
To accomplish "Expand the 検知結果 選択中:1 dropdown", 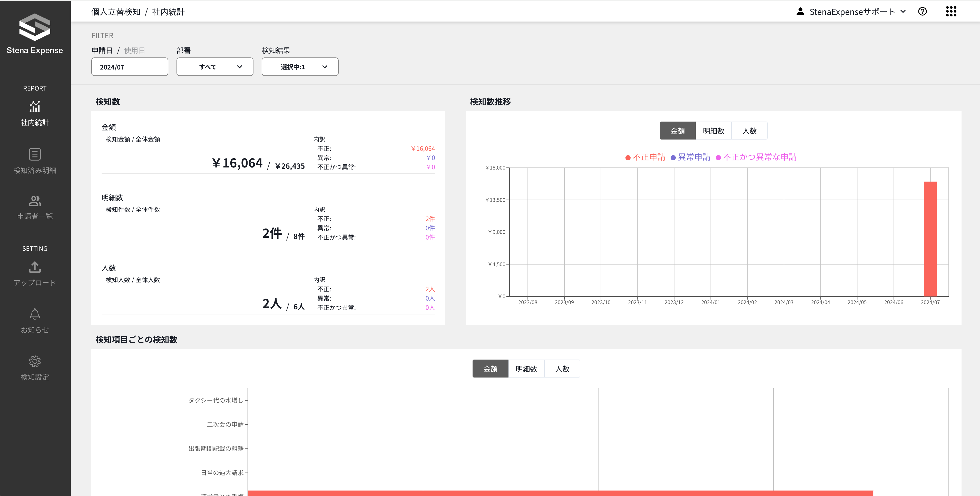I will click(x=300, y=67).
